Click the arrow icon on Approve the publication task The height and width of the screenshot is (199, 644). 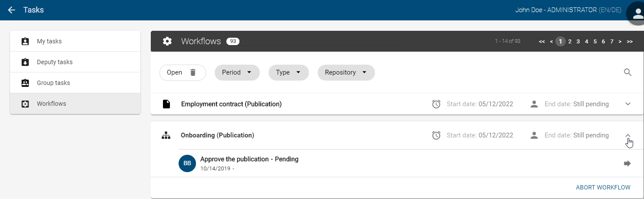pos(627,163)
